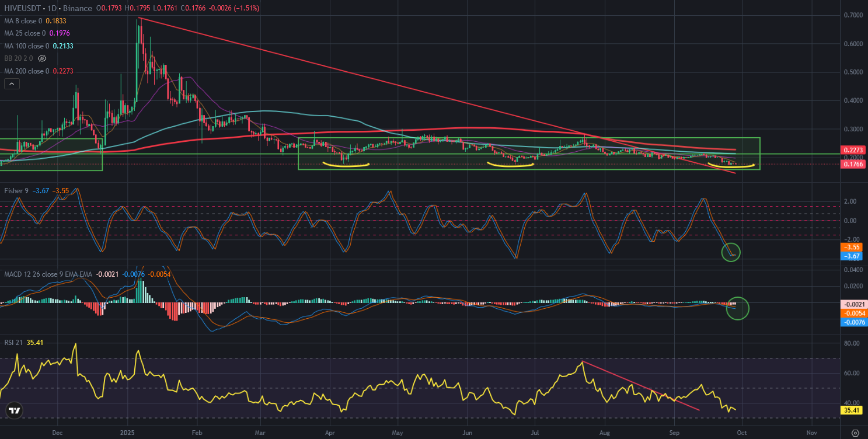Select the MA 8 close indicator label
868x439 pixels.
26,20
